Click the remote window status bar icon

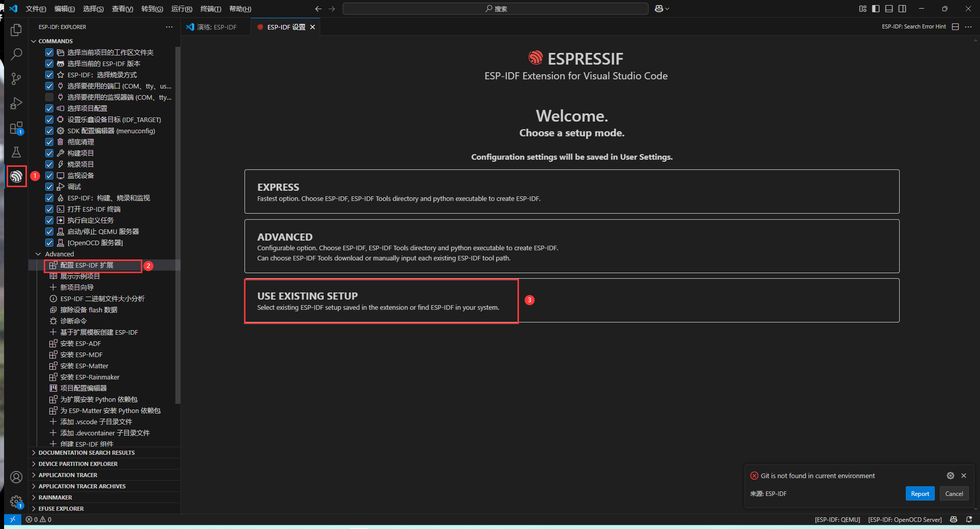click(13, 519)
